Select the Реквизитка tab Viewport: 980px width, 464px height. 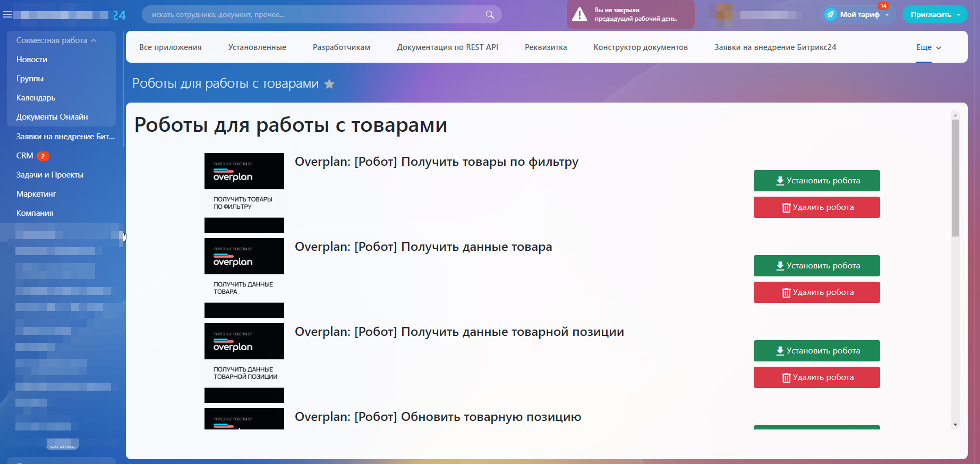[546, 47]
